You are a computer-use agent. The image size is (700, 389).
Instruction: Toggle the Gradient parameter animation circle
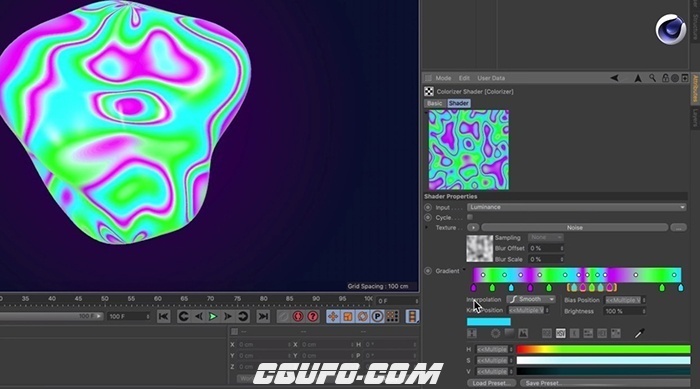click(428, 271)
